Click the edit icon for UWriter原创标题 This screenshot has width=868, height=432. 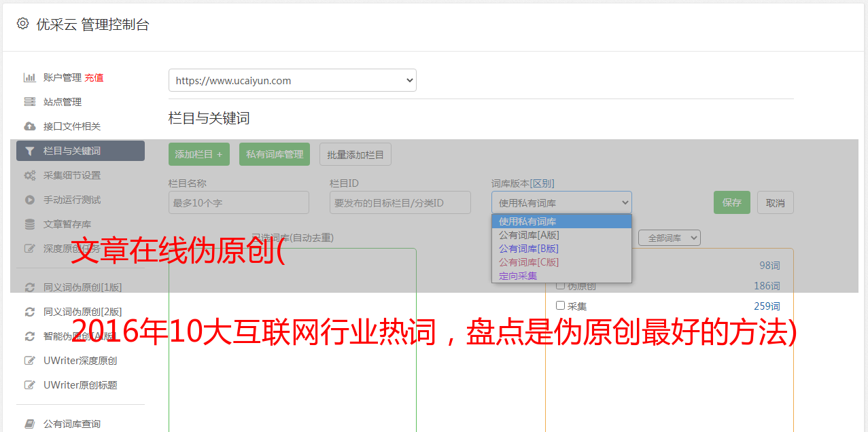click(30, 385)
